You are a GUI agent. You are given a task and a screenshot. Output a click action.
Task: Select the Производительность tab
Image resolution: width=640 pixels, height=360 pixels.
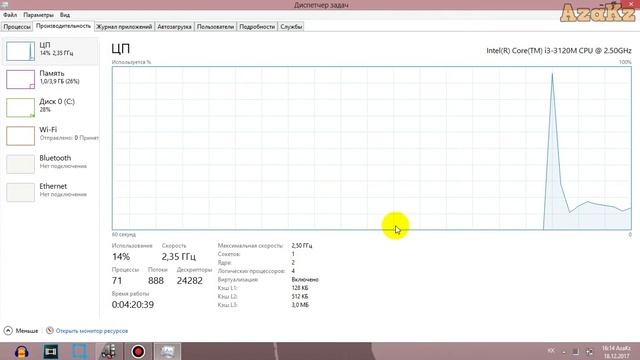pos(63,26)
